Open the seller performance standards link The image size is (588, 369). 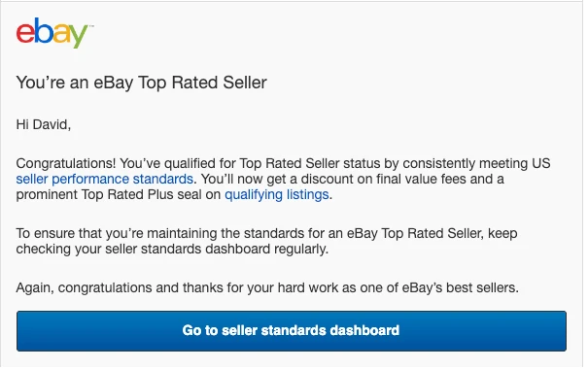point(105,179)
